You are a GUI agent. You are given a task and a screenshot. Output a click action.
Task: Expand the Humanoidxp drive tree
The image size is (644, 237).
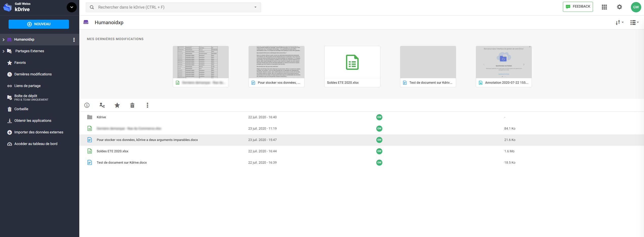tap(4, 40)
